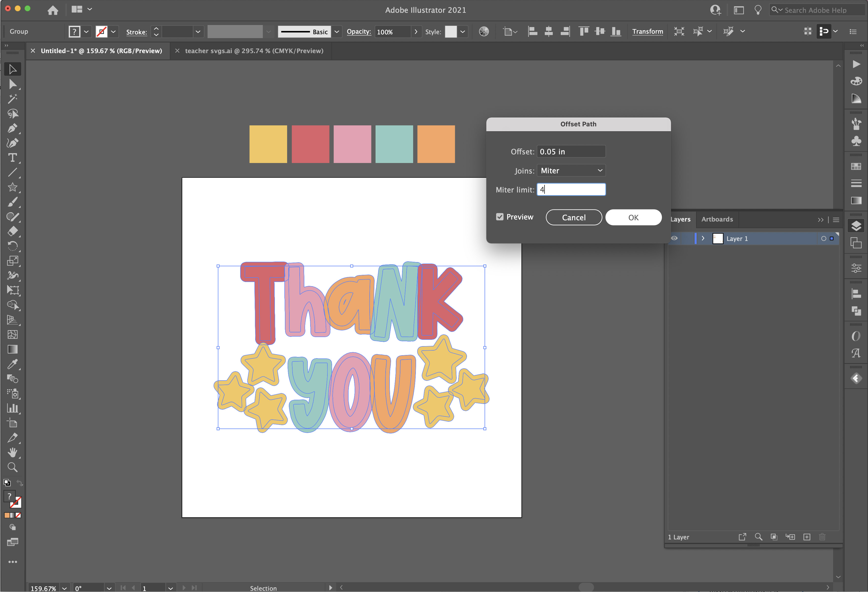Click the Offset value input field
868x592 pixels.
coord(571,151)
